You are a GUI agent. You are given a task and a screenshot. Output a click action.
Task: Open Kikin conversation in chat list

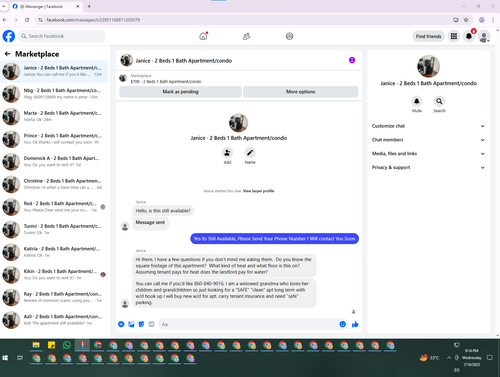coord(54,275)
